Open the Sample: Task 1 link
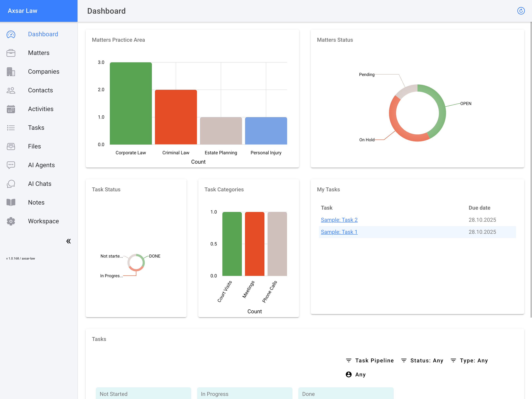The width and height of the screenshot is (532, 399). coord(339,232)
